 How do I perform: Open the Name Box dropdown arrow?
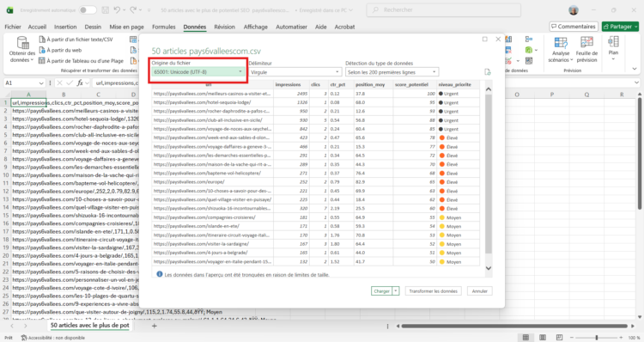click(41, 83)
